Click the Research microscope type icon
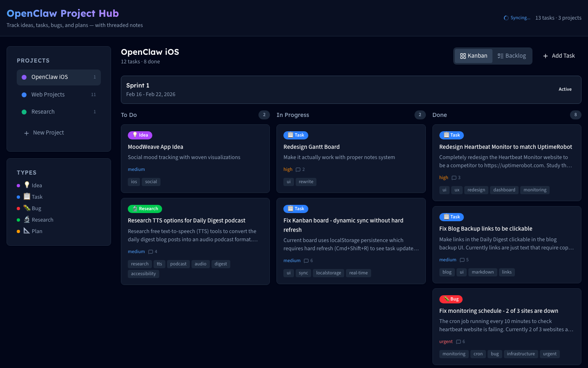 click(27, 219)
